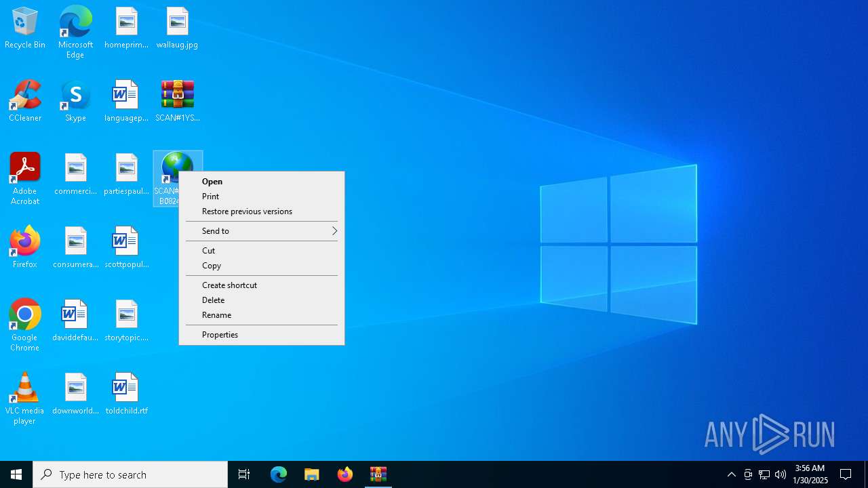Select the consumera image file

[75, 247]
